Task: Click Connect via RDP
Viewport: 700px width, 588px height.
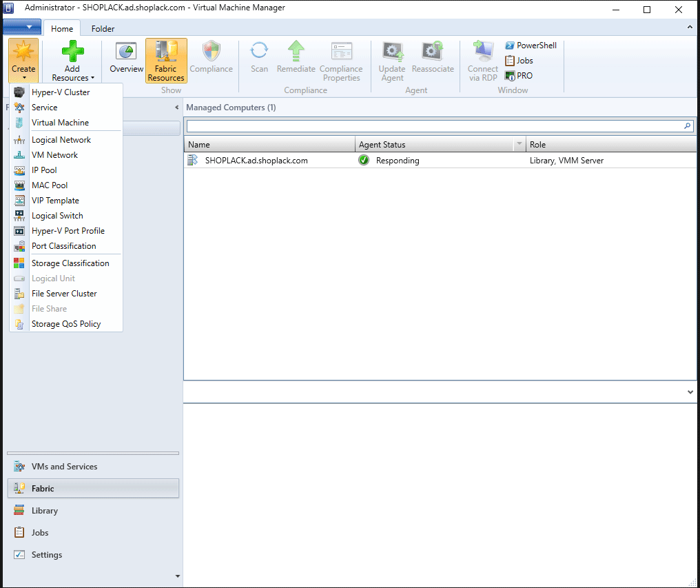Action: [x=482, y=61]
